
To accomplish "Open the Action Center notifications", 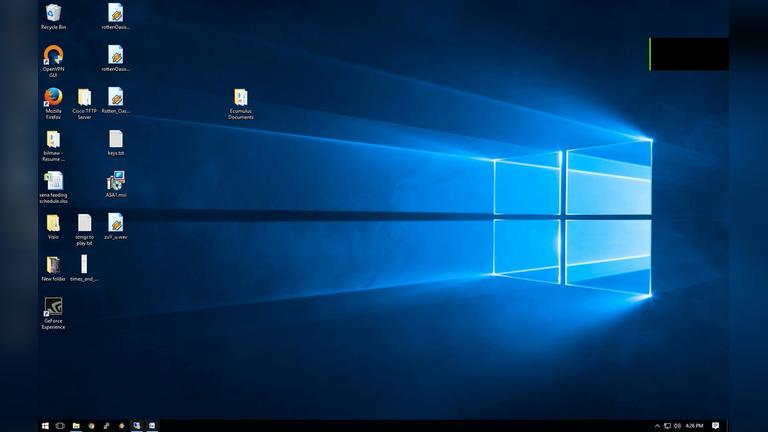I will (716, 426).
